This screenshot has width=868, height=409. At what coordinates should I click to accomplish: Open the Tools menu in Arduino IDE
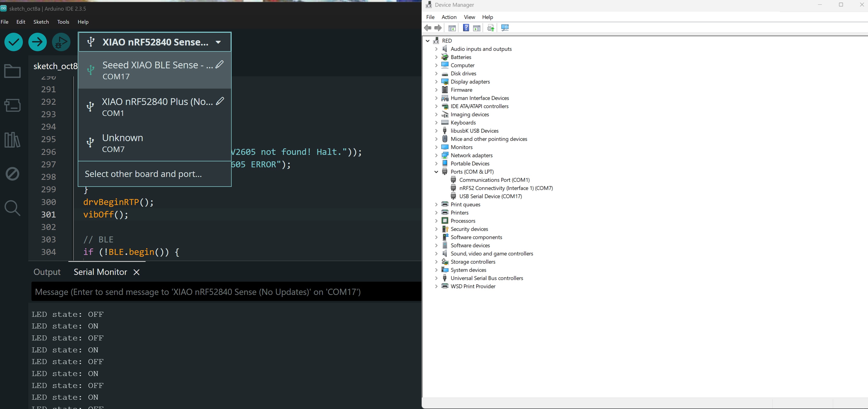(63, 22)
